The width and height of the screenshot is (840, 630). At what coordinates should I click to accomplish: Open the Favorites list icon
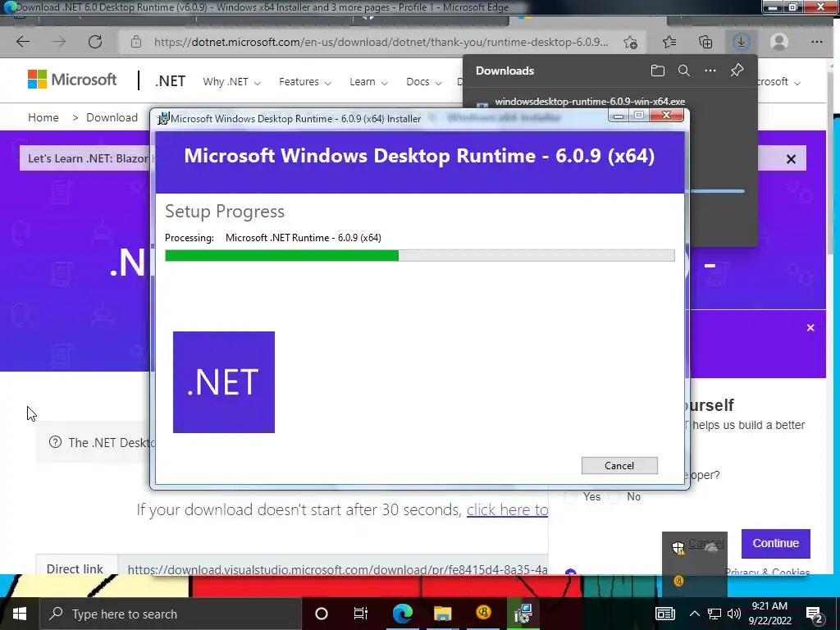click(x=669, y=42)
